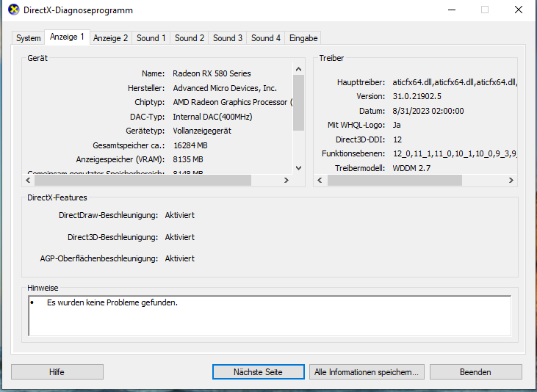This screenshot has width=537, height=392.
Task: Click Treiber horizontal scrollbar thumb
Action: [394, 180]
